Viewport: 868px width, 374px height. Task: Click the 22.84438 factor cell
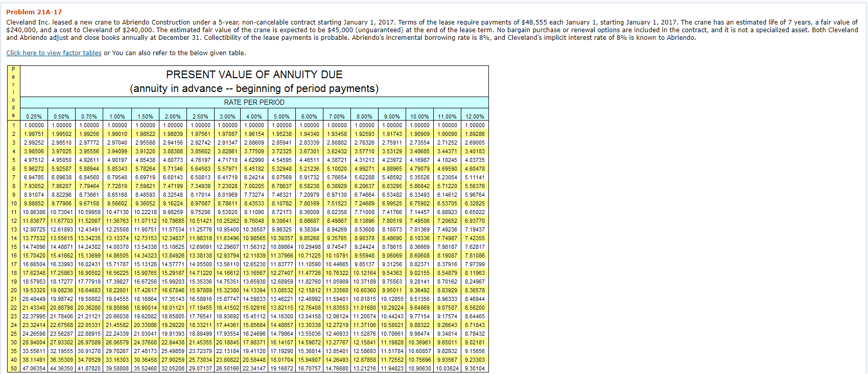click(x=173, y=342)
